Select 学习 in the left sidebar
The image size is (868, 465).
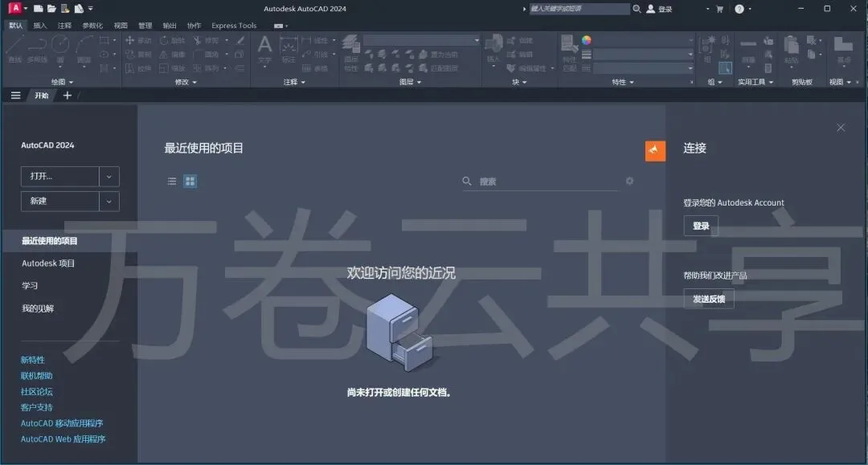[30, 285]
